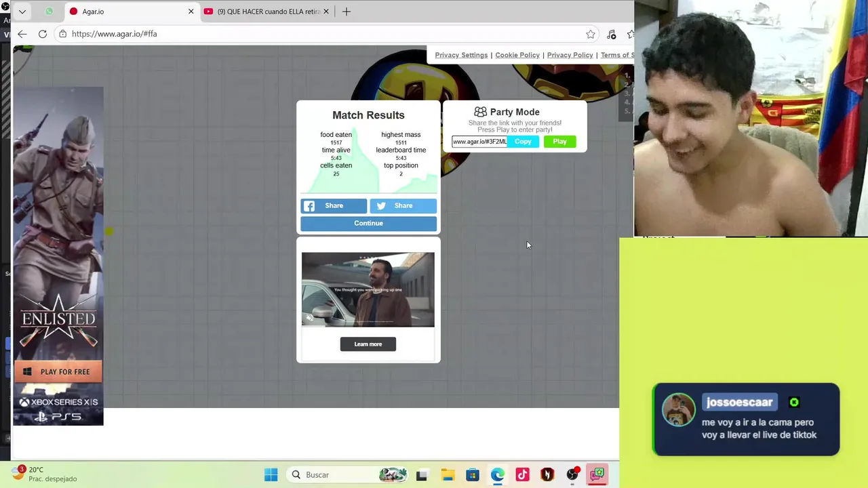Open Task View from the taskbar
868x488 pixels.
[x=421, y=475]
